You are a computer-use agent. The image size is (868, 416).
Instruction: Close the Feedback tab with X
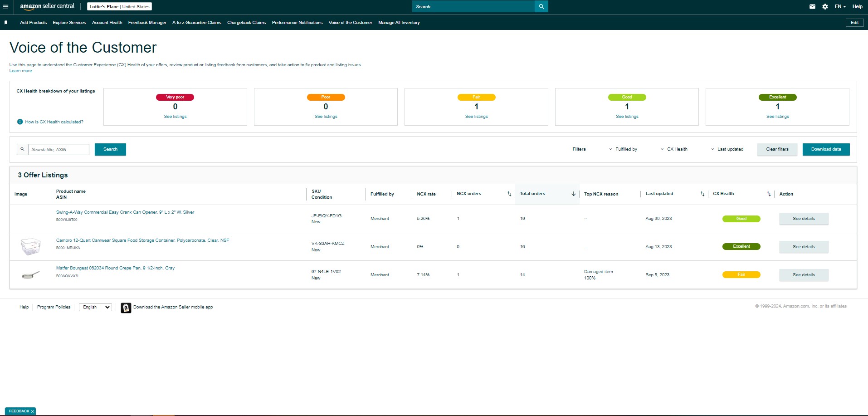pos(33,411)
